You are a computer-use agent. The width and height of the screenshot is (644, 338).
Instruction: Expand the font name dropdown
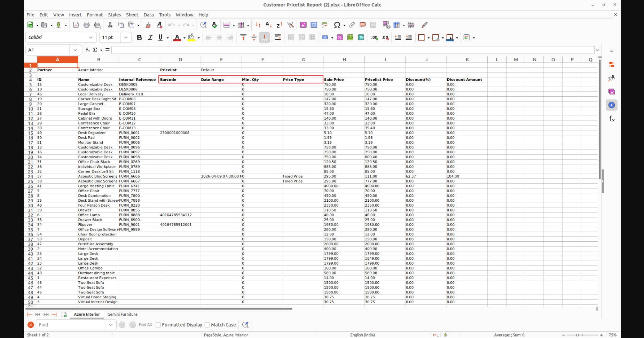tap(91, 38)
